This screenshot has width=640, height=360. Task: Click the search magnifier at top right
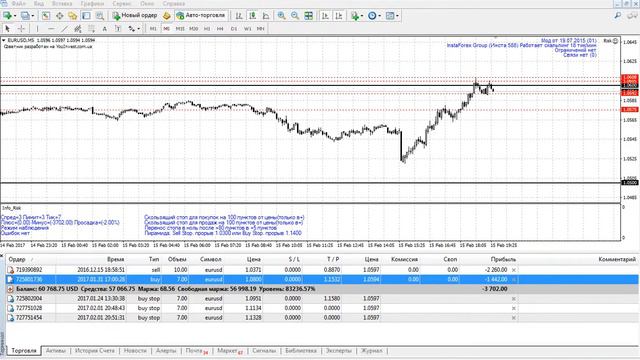618,16
